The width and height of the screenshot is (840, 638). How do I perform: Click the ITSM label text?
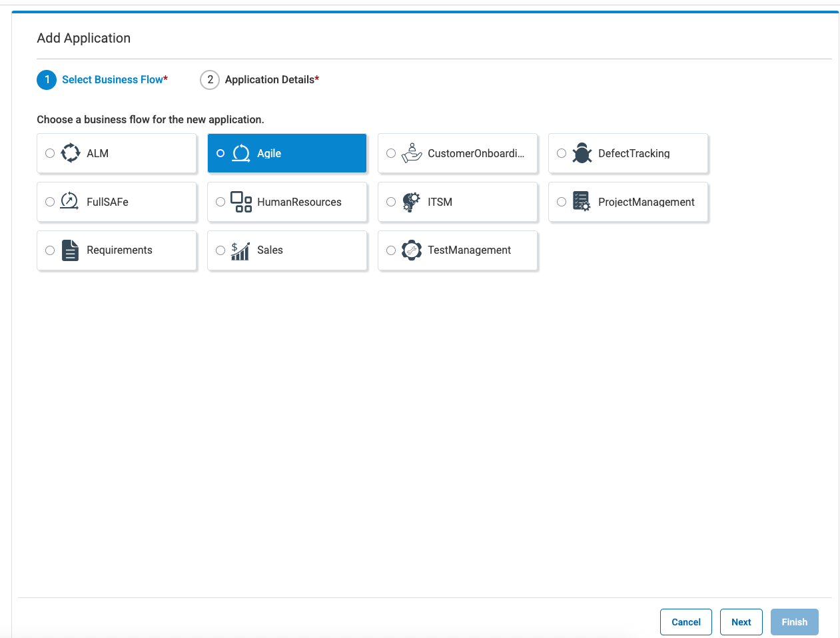(x=440, y=202)
